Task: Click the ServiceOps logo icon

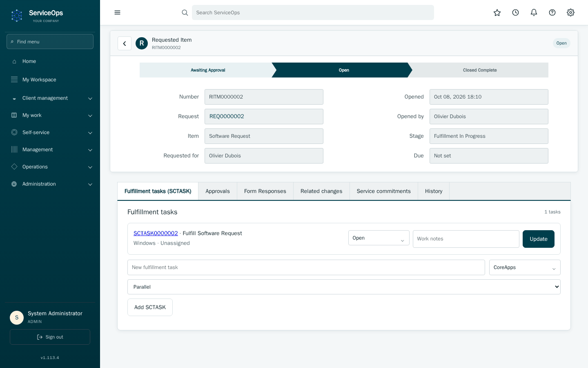Action: click(x=17, y=16)
